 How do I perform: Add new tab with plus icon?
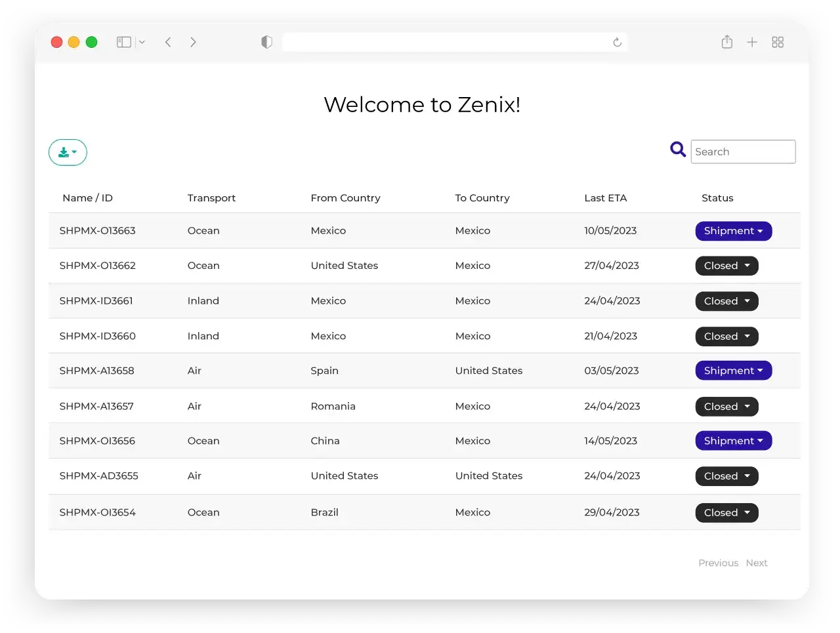[x=752, y=42]
